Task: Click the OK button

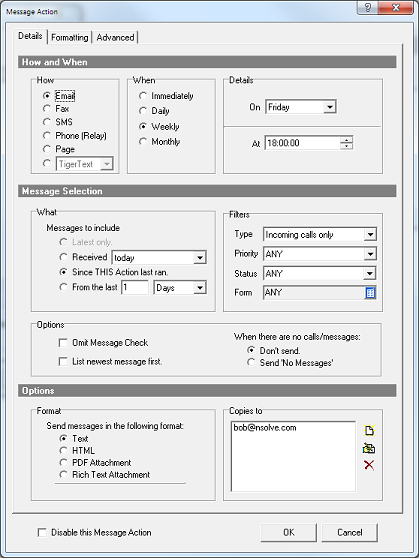Action: click(x=289, y=532)
